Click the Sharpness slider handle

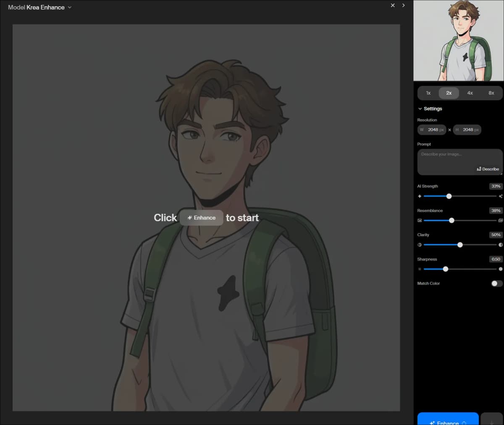click(x=446, y=269)
